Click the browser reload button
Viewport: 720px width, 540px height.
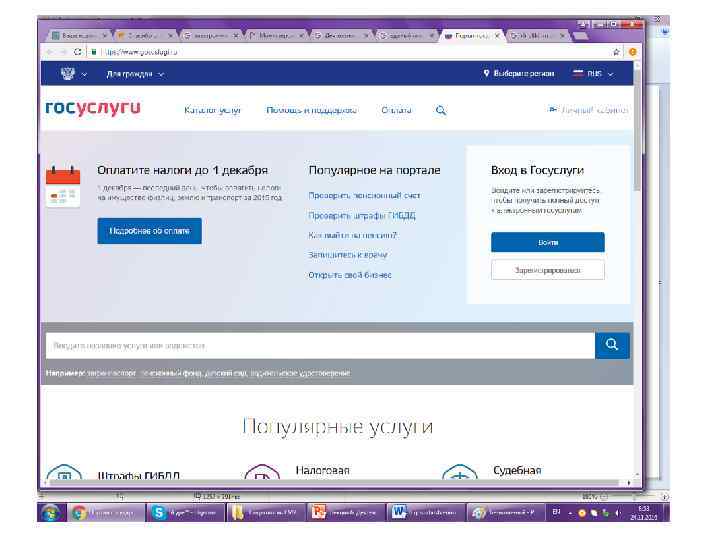tap(78, 52)
